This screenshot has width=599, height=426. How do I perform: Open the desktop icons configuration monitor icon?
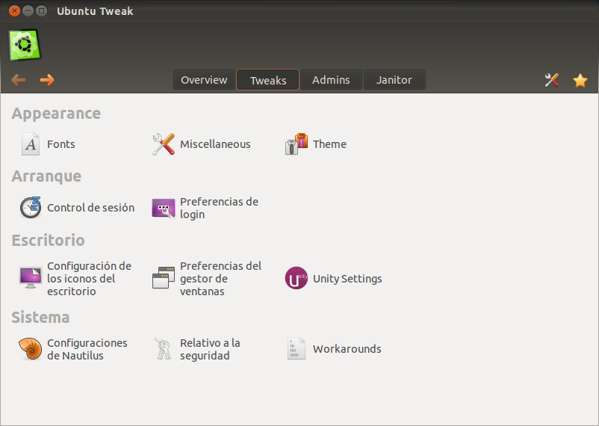(31, 278)
